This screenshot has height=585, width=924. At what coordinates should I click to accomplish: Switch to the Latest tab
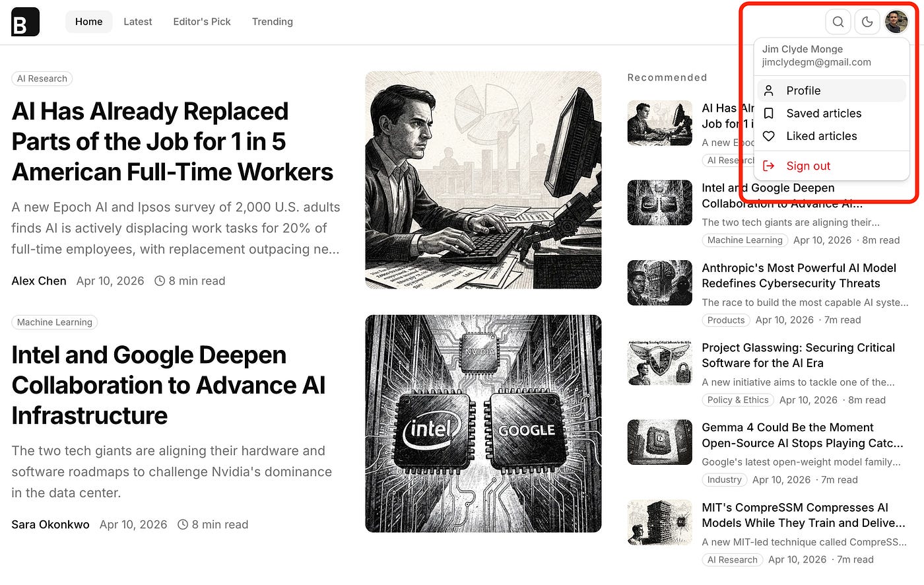(x=138, y=22)
